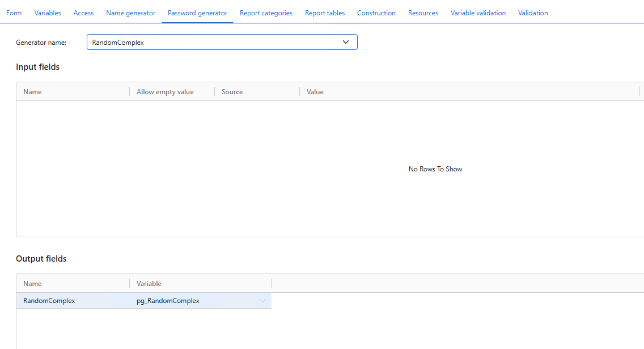Image resolution: width=644 pixels, height=349 pixels.
Task: Sort input fields by Source column
Action: [232, 92]
